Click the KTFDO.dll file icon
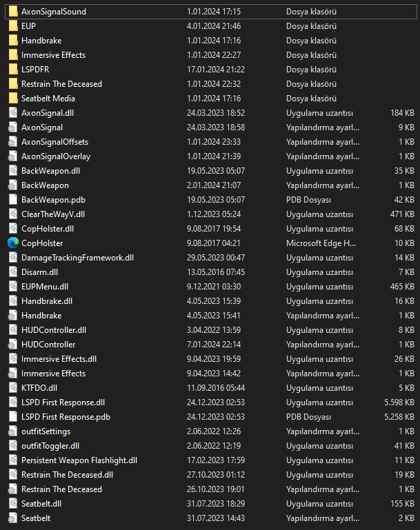420x530 pixels. 13,388
